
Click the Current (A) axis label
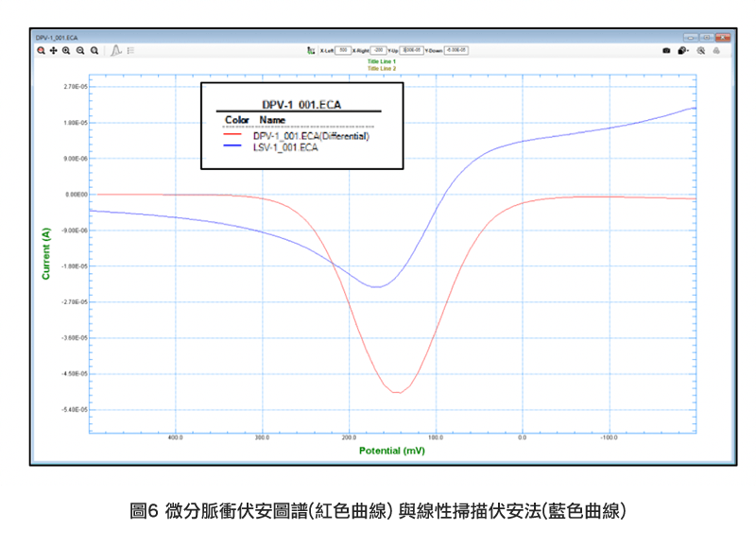point(45,253)
